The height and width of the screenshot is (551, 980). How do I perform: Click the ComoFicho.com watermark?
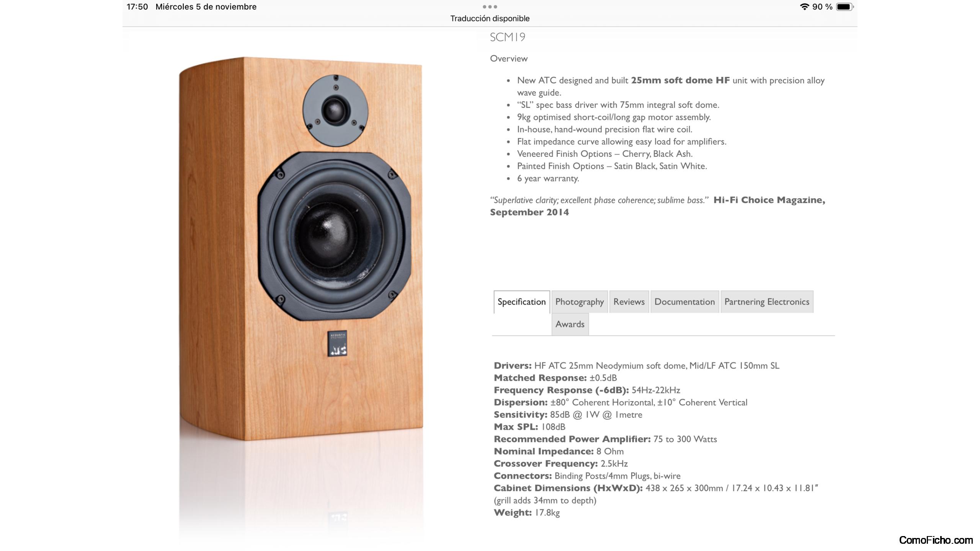tap(936, 540)
